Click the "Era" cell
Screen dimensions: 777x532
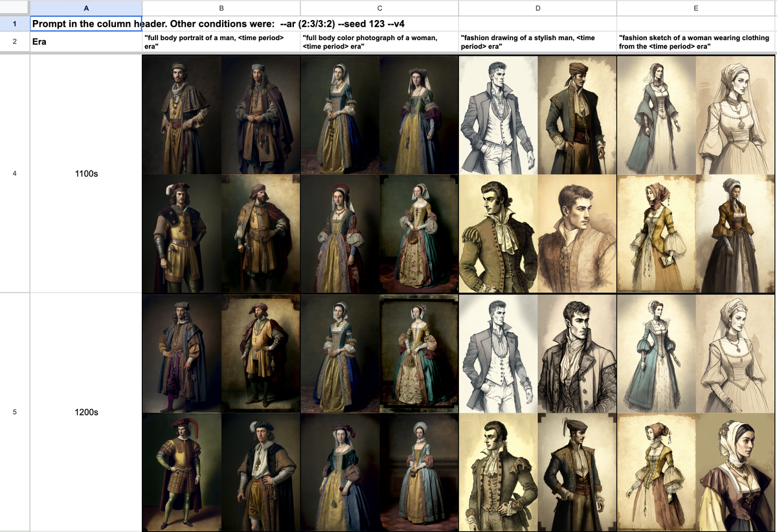(x=86, y=42)
